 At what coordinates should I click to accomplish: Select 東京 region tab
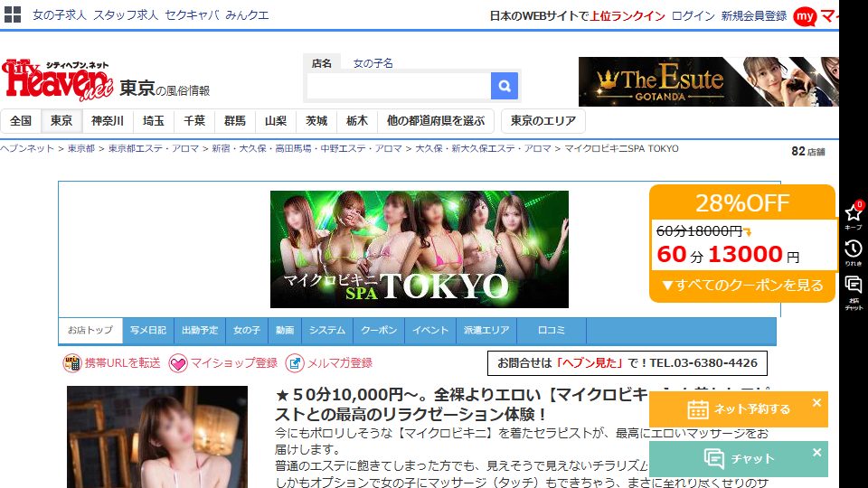tap(61, 121)
